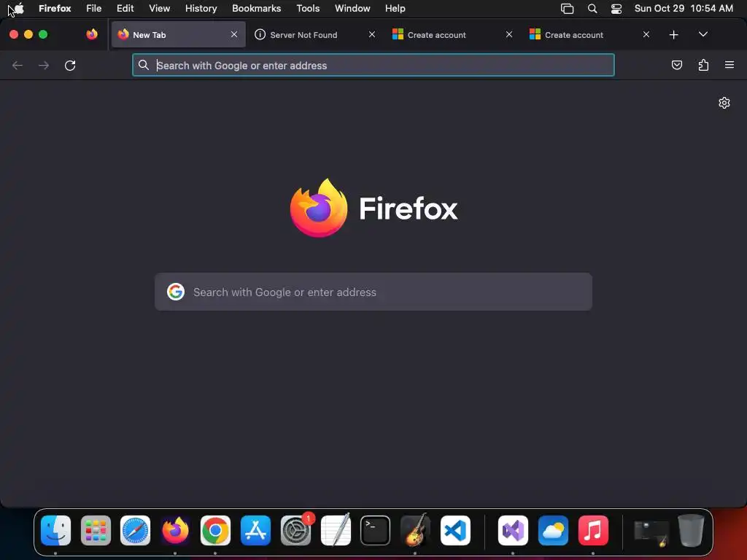
Task: Open the Firefox application menu
Action: [55, 8]
